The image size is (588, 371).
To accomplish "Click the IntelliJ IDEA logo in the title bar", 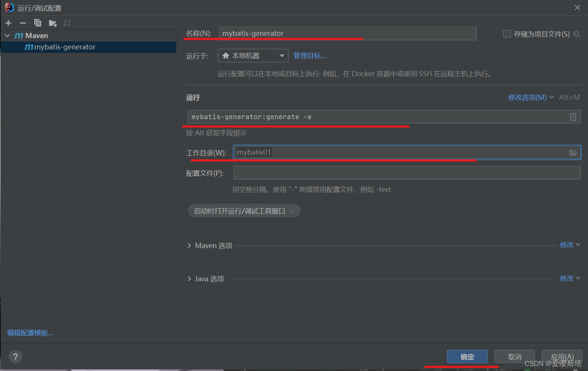I will pyautogui.click(x=9, y=8).
